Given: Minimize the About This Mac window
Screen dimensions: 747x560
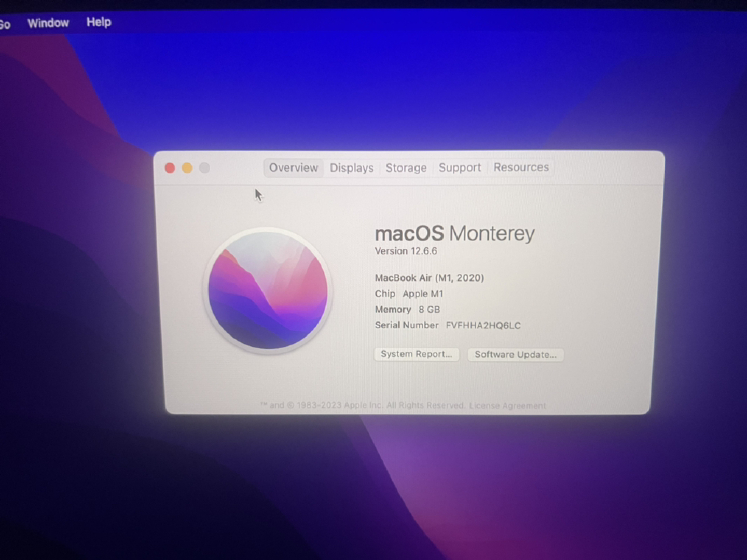Looking at the screenshot, I should [187, 168].
